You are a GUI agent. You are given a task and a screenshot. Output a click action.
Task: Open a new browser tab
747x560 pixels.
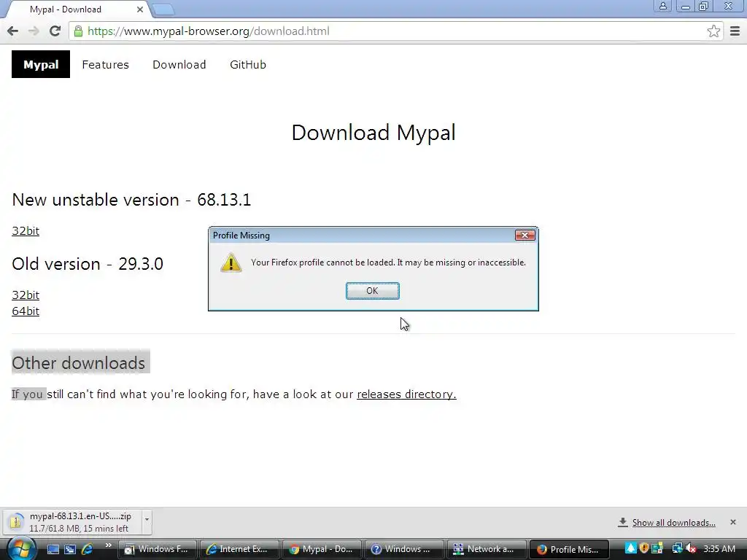tap(163, 9)
